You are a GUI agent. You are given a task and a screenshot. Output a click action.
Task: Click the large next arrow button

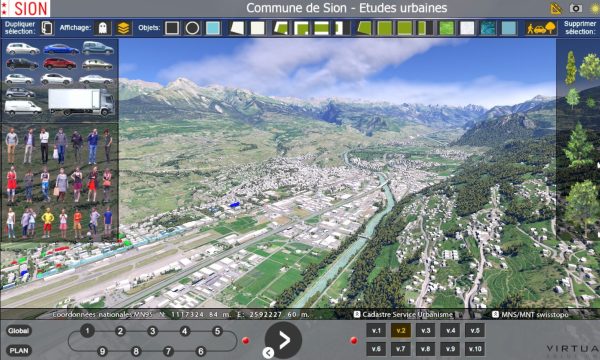tap(284, 340)
